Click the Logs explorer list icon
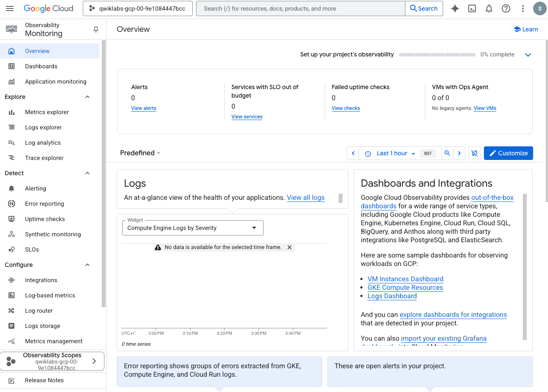The width and height of the screenshot is (548, 392). pyautogui.click(x=11, y=127)
